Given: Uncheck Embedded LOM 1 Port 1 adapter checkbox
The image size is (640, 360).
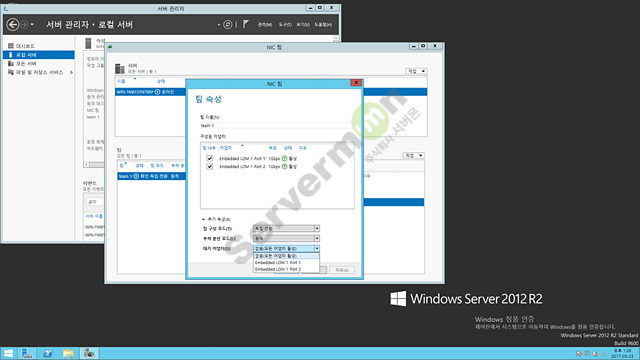Looking at the screenshot, I should [209, 158].
